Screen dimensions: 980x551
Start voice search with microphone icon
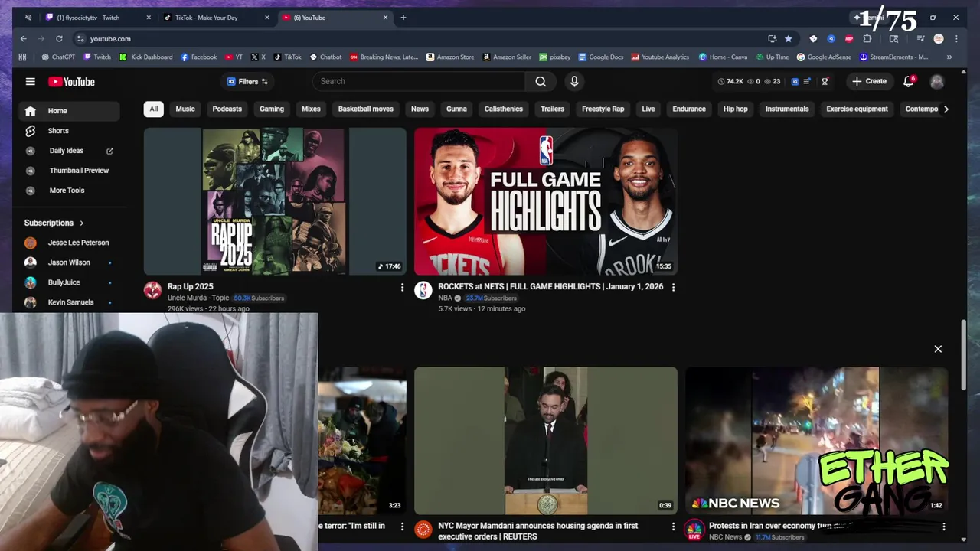[574, 81]
